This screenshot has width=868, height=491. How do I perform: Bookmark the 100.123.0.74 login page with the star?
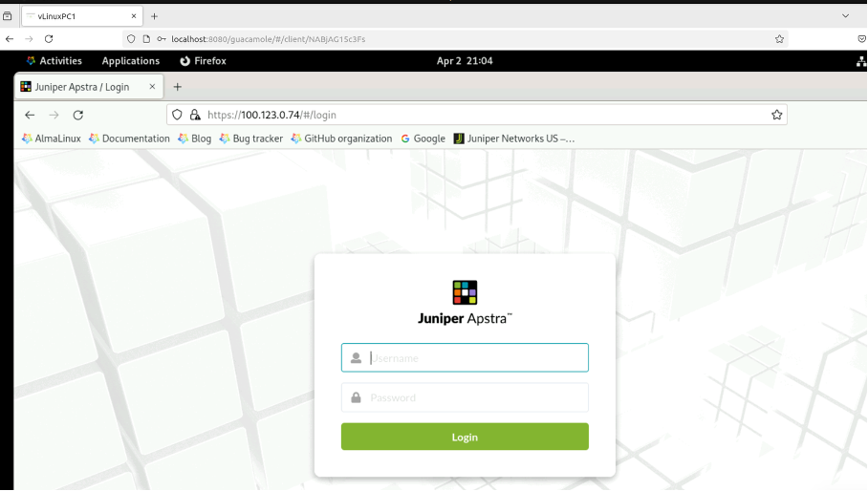776,115
